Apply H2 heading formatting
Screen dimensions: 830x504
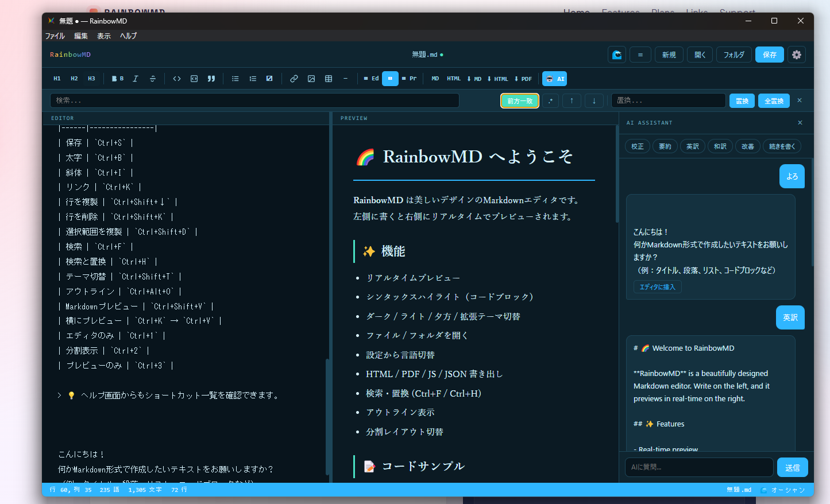coord(74,79)
